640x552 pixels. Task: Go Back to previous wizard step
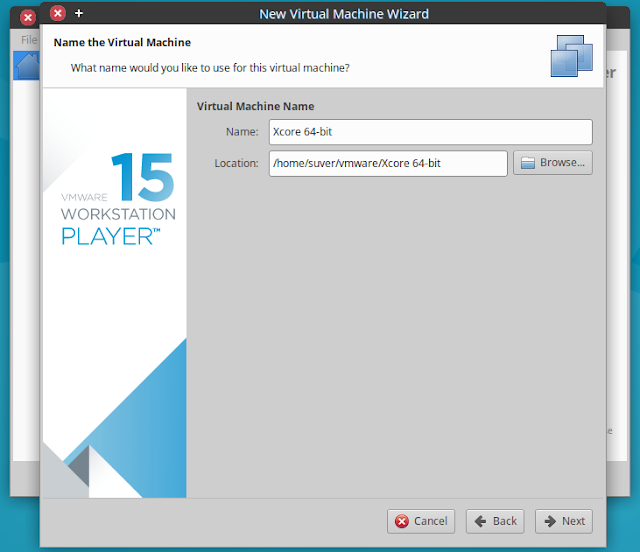click(495, 521)
